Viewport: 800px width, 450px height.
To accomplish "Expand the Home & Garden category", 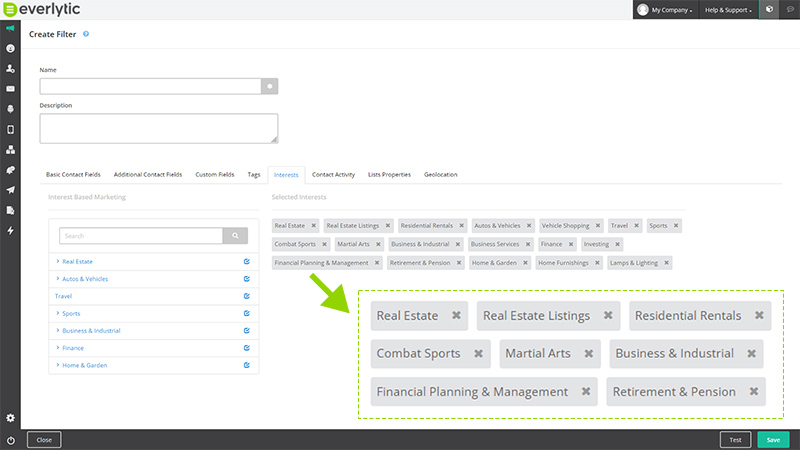I will tap(58, 365).
